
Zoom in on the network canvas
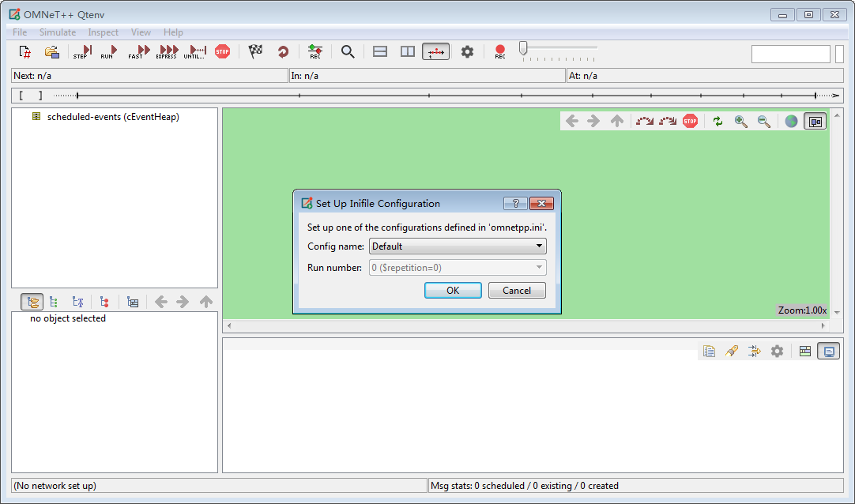point(740,120)
